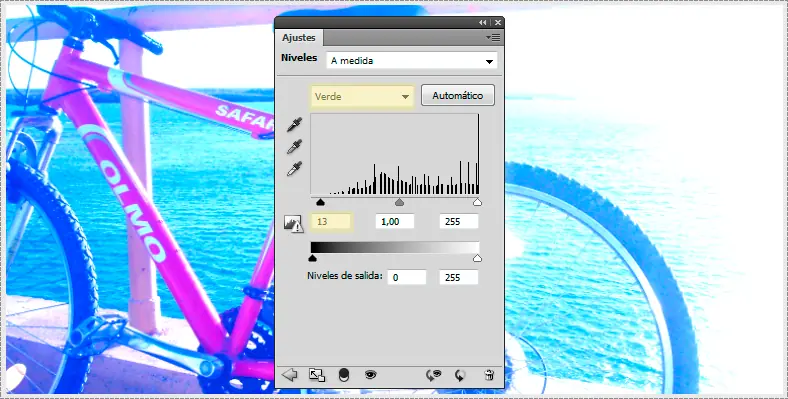This screenshot has height=399, width=788.
Task: Click the output gradient bar
Action: point(395,247)
